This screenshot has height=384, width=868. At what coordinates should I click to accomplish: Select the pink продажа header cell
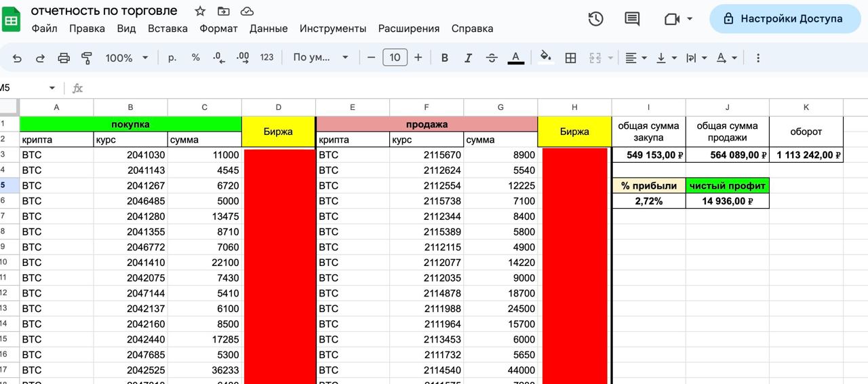tap(427, 124)
